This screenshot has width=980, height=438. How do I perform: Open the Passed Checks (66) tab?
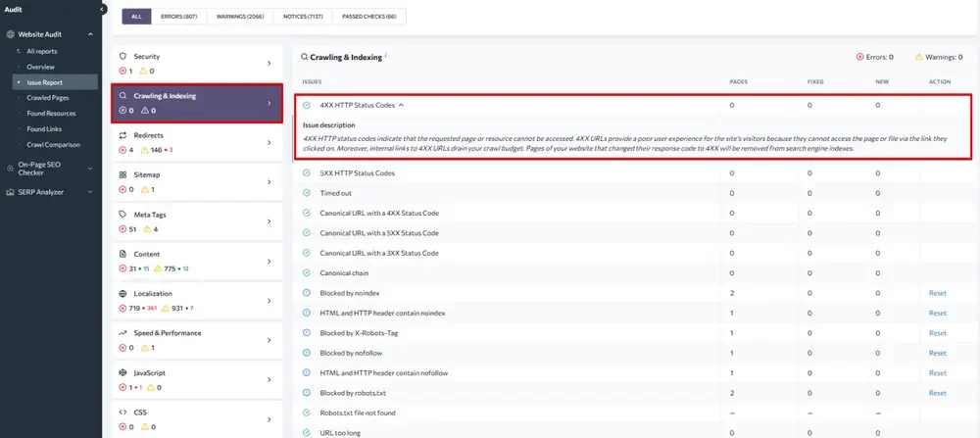pos(368,17)
